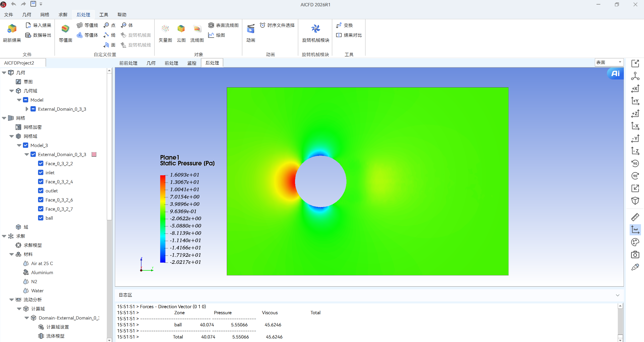This screenshot has height=342, width=644.
Task: Click the pressure color legend bar
Action: point(163,219)
